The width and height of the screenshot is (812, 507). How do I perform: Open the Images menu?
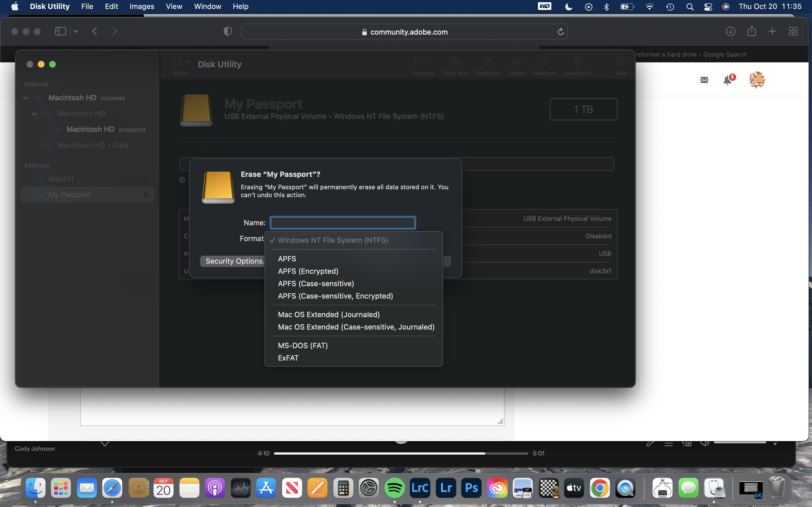pos(141,6)
